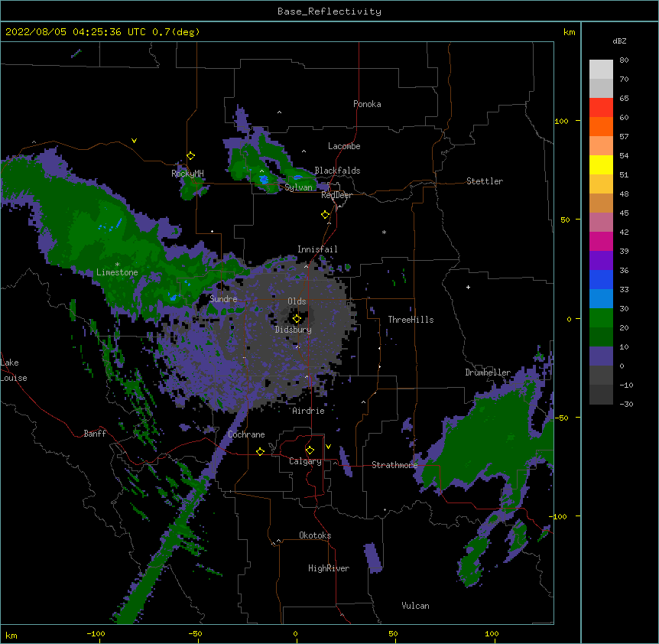Pick the blue 36 dBZ legend swatch

coord(601,279)
